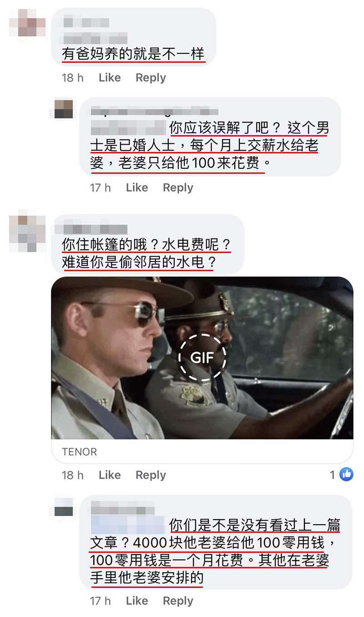Click the blurred name above 有爸妈养的就是不一样
This screenshot has width=364, height=617.
(x=86, y=22)
